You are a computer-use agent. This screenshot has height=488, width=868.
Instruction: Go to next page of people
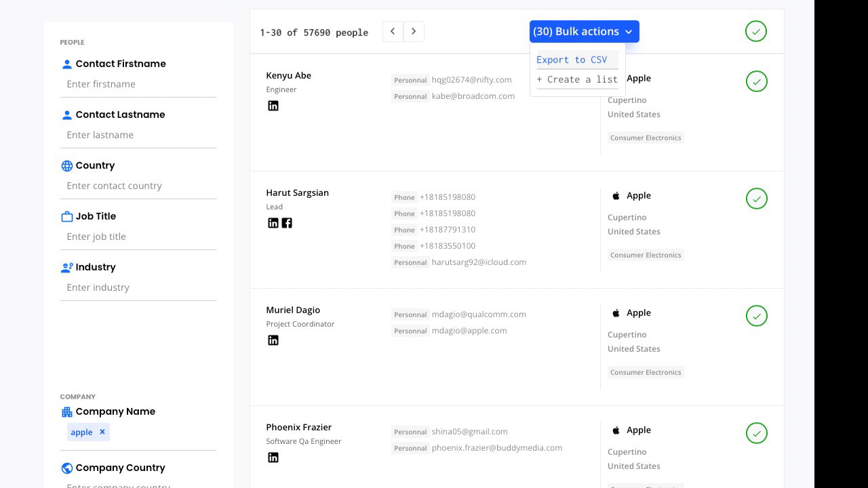pos(414,31)
